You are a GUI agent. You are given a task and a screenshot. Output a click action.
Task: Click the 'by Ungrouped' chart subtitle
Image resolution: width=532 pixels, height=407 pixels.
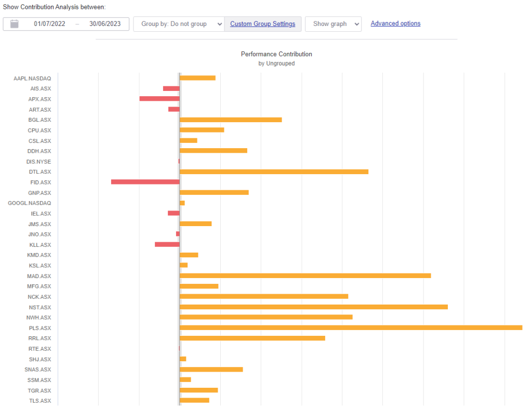[276, 63]
